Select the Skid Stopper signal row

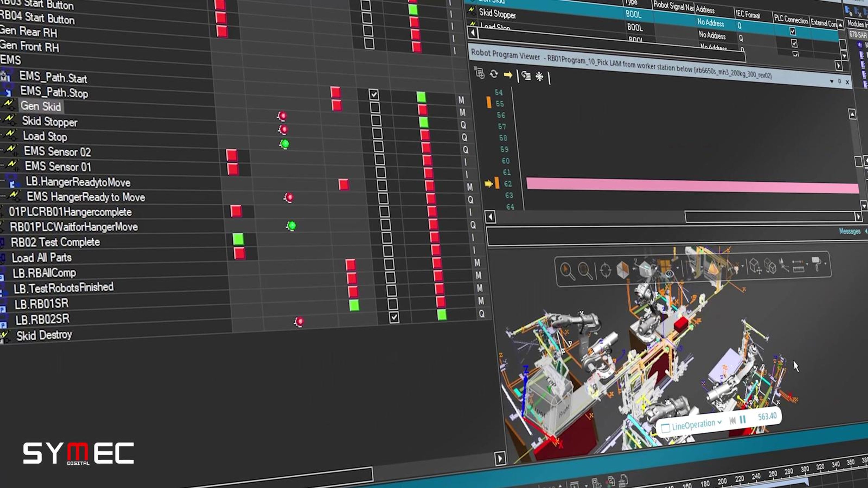point(50,122)
